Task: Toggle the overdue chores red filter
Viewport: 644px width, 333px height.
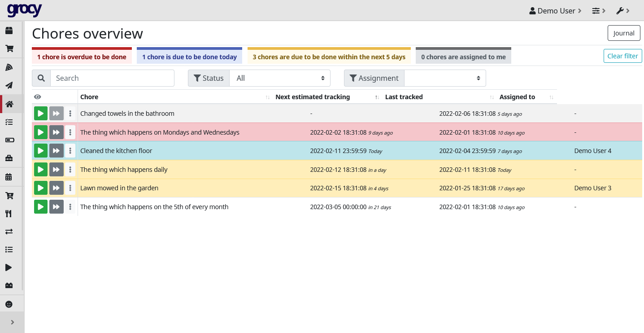Action: [x=82, y=57]
